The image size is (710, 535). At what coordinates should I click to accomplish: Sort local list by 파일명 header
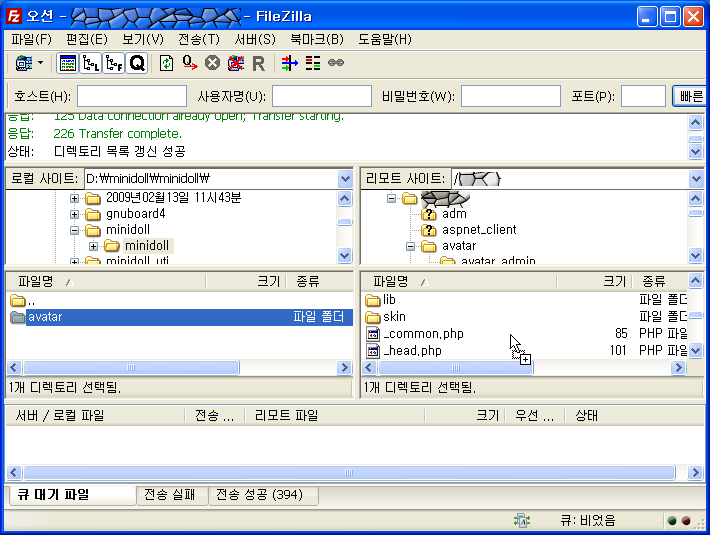click(x=106, y=282)
